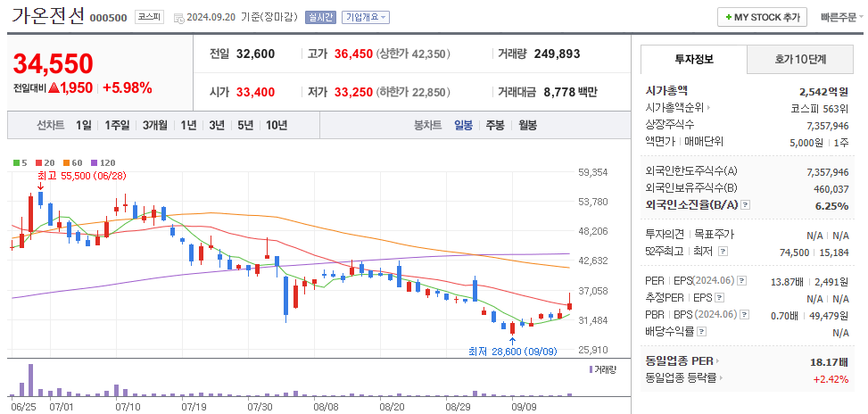Screen dimensions: 868x414
Task: Click the purple 120-day moving average legend
Action: pos(103,162)
